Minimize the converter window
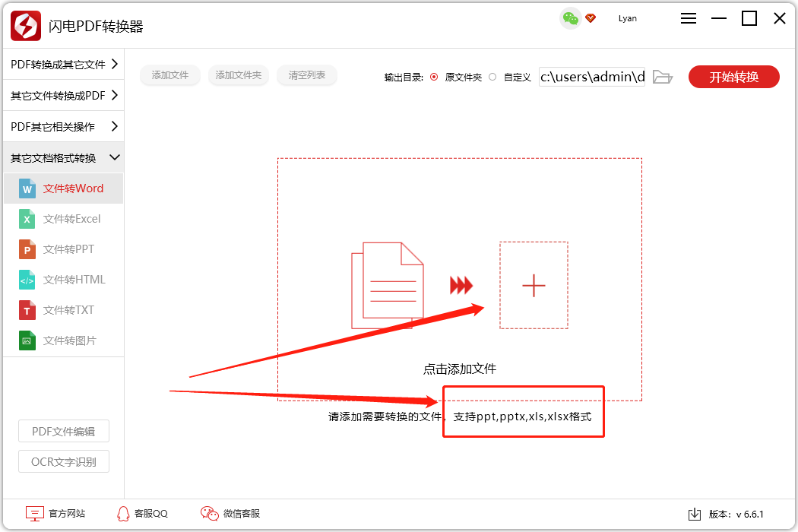The height and width of the screenshot is (532, 798). [x=719, y=18]
